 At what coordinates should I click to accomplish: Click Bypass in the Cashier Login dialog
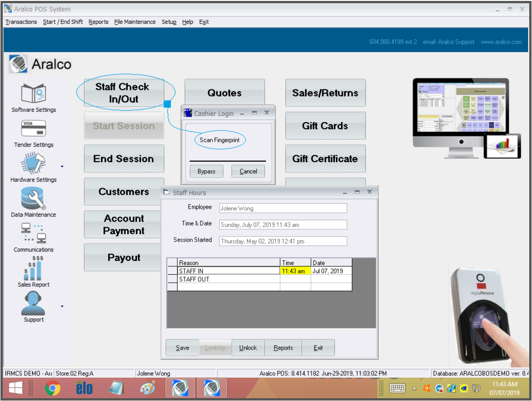pyautogui.click(x=206, y=171)
